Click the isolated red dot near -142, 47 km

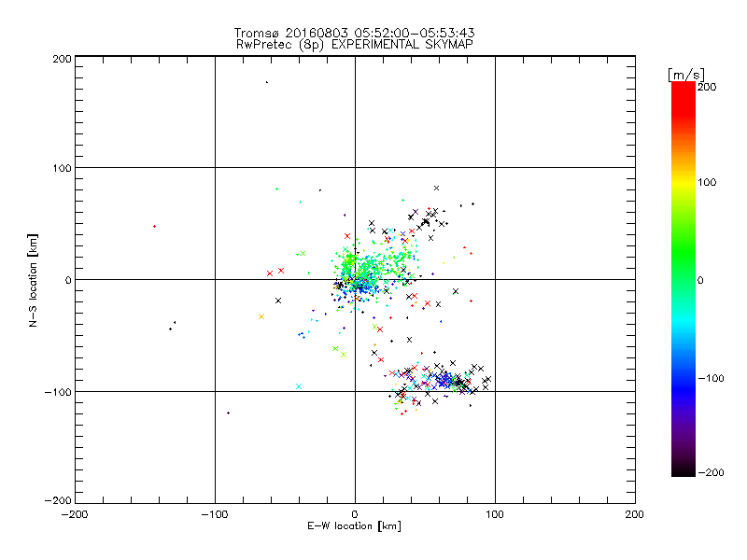click(154, 226)
